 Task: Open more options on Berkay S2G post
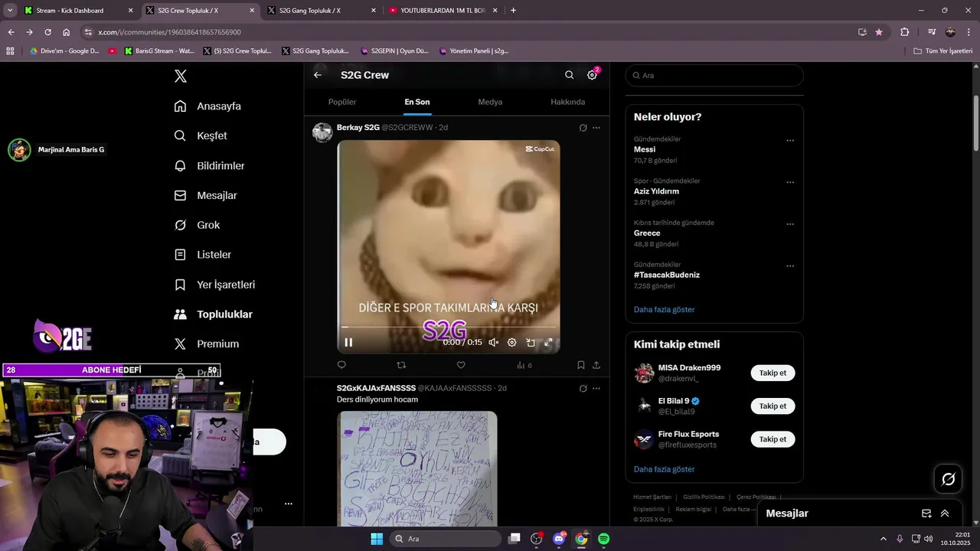[596, 128]
